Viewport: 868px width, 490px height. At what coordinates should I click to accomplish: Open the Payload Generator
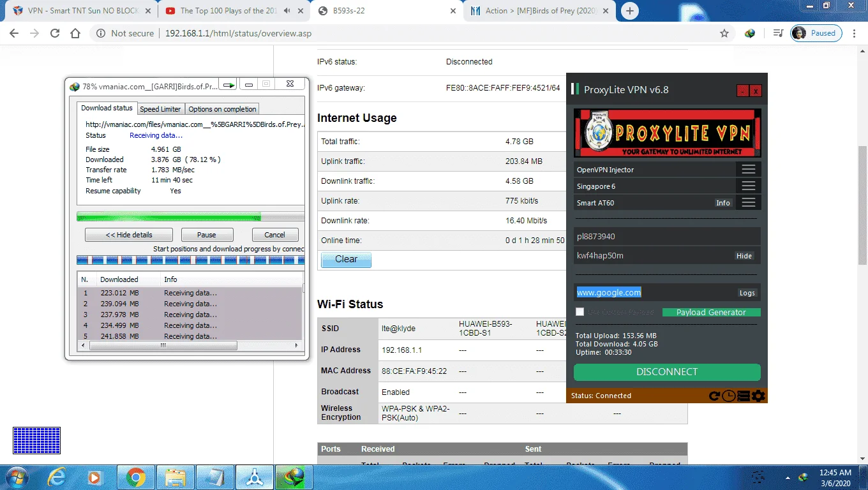711,313
